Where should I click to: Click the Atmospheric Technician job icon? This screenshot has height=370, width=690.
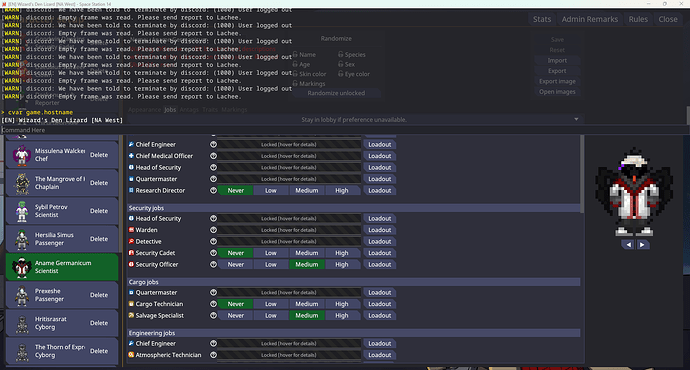[x=131, y=355]
